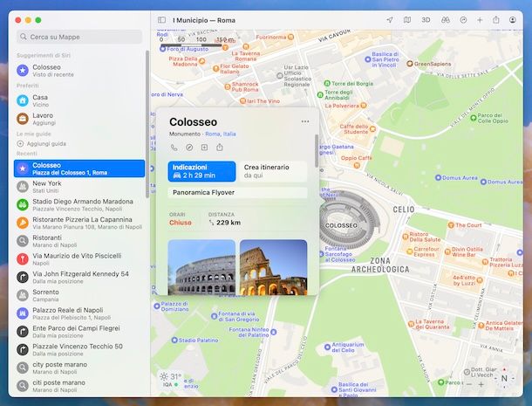Screen dimensions: 532x406
Task: Start the Panoramica Flyover
Action: (x=237, y=193)
